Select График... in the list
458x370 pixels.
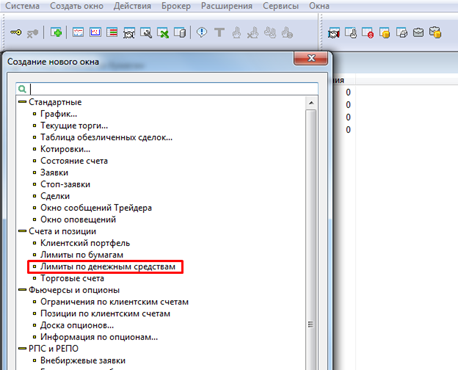coord(59,114)
